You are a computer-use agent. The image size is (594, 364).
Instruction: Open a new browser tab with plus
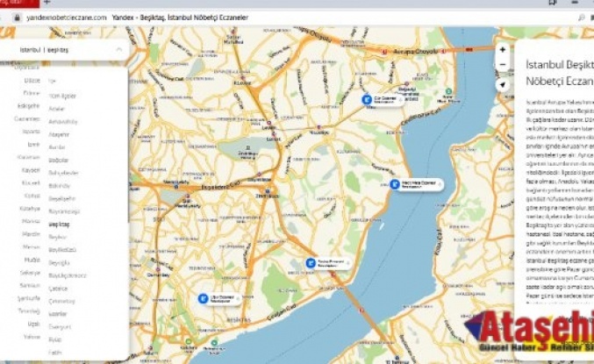pos(47,3)
